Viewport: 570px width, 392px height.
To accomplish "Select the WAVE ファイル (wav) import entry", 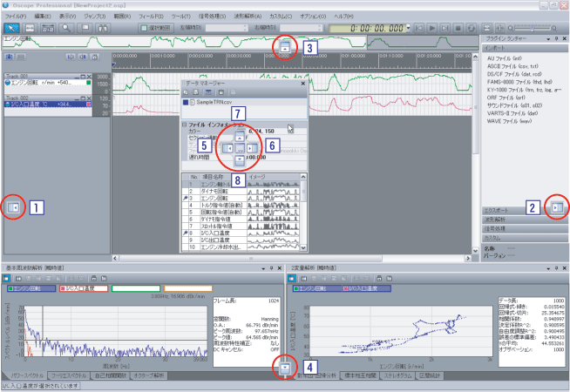I will (509, 121).
